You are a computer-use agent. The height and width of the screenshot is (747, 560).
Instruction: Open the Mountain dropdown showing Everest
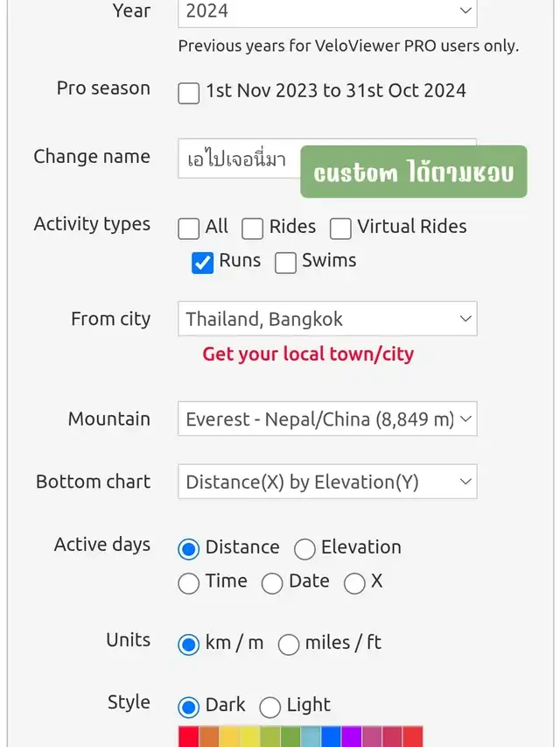327,419
